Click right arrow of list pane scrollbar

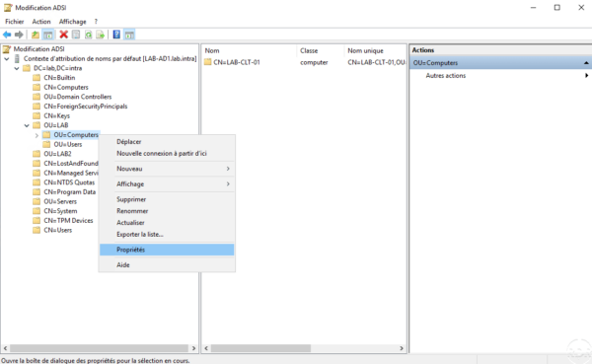[402, 348]
